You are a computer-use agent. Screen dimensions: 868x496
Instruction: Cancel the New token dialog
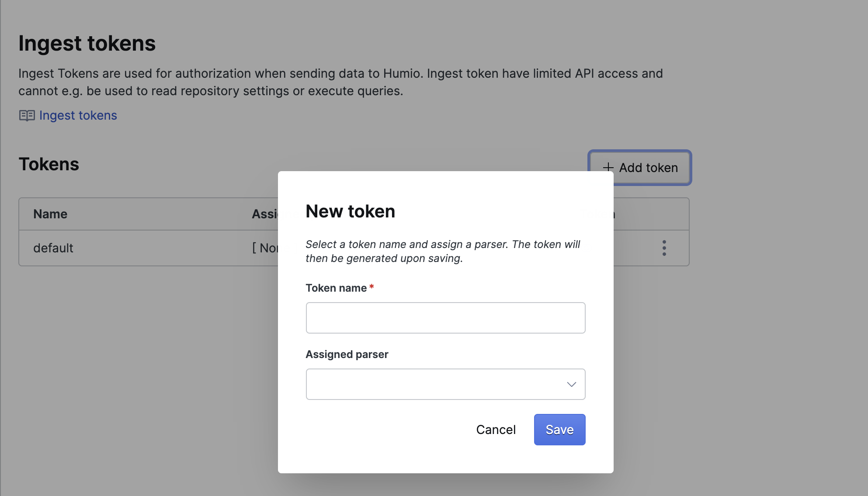pyautogui.click(x=496, y=429)
